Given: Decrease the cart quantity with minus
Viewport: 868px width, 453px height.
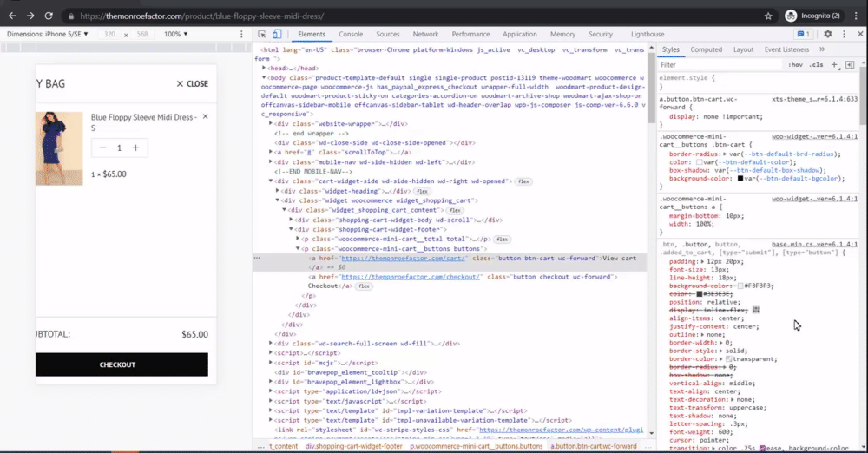Looking at the screenshot, I should [102, 148].
